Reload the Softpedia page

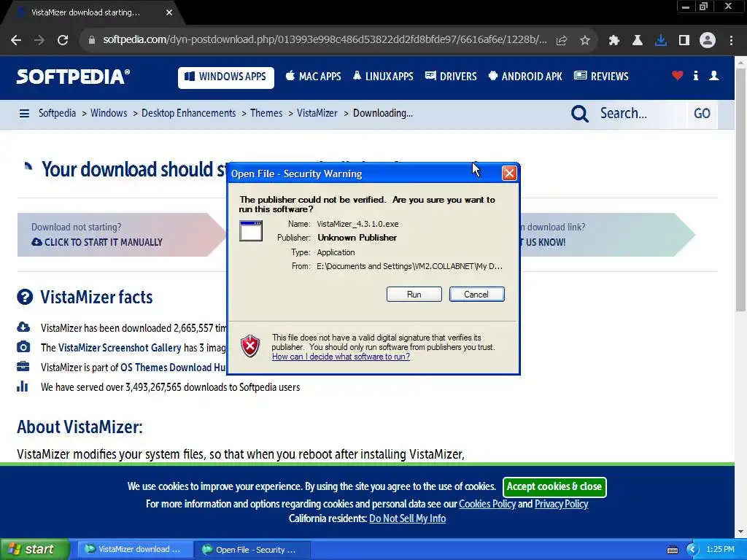coord(63,40)
